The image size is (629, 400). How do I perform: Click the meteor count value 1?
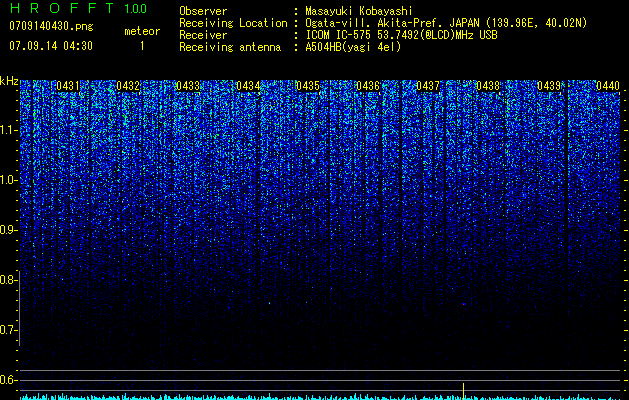pos(142,46)
